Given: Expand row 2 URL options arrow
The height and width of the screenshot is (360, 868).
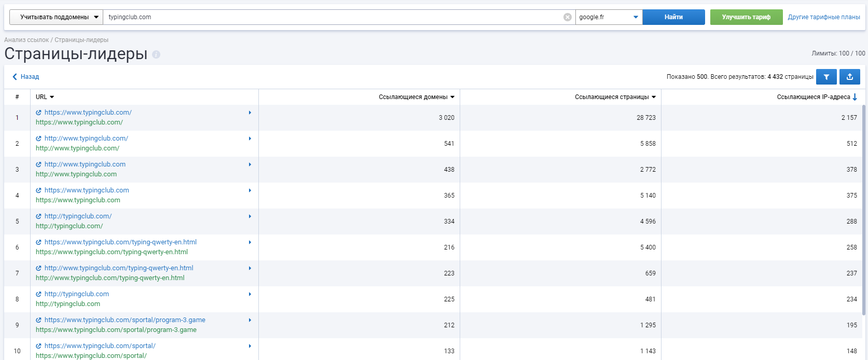Looking at the screenshot, I should [250, 139].
